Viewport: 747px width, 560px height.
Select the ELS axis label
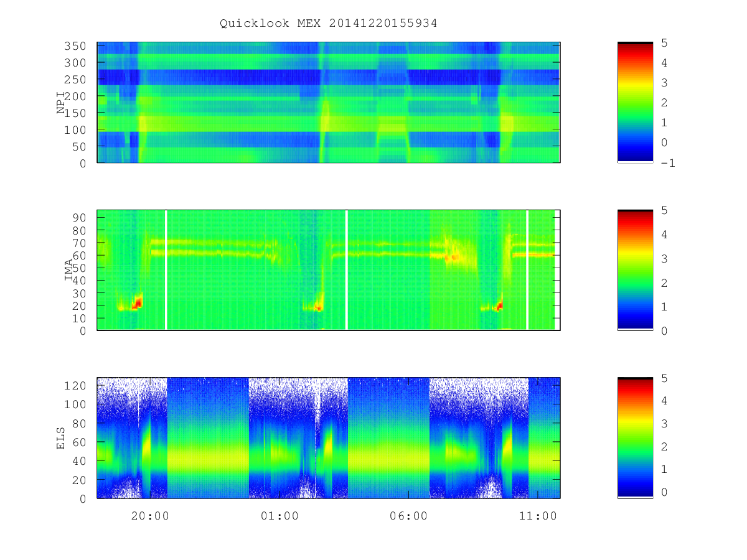point(62,438)
